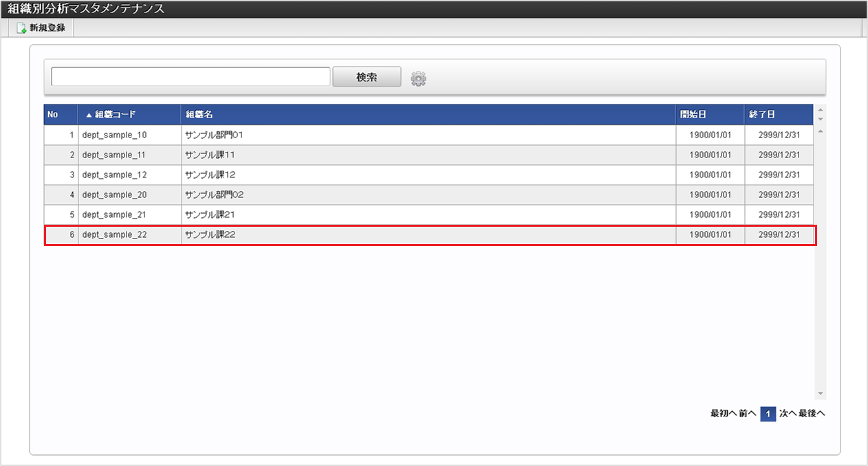Click the サンプル課12 name cell

(x=428, y=175)
